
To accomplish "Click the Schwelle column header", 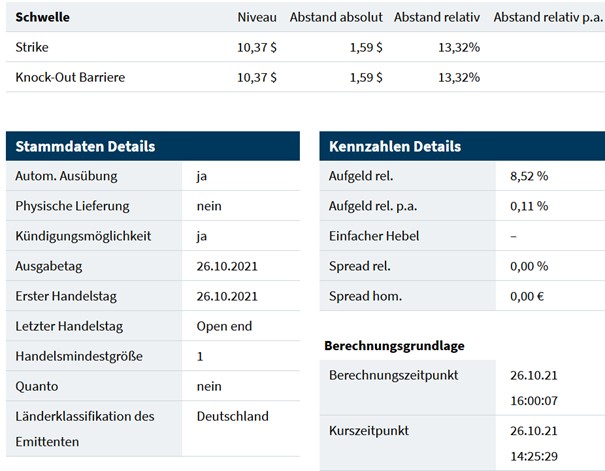I will [x=41, y=17].
